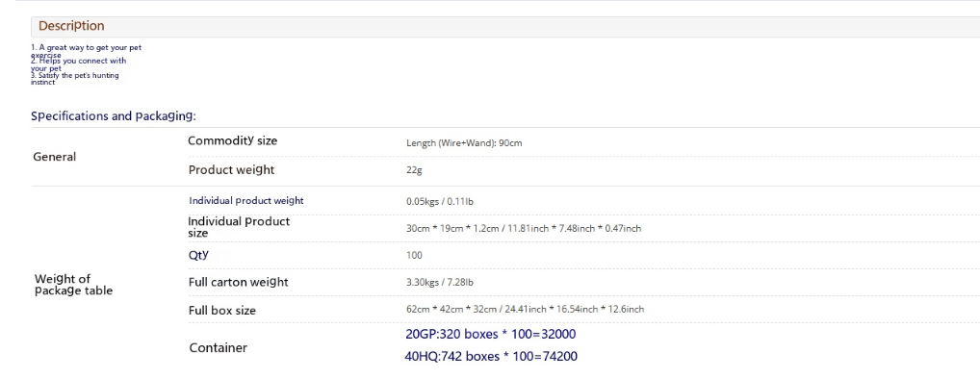Viewport: 980px width, 379px height.
Task: Select the Qty value 100
Action: click(x=414, y=255)
